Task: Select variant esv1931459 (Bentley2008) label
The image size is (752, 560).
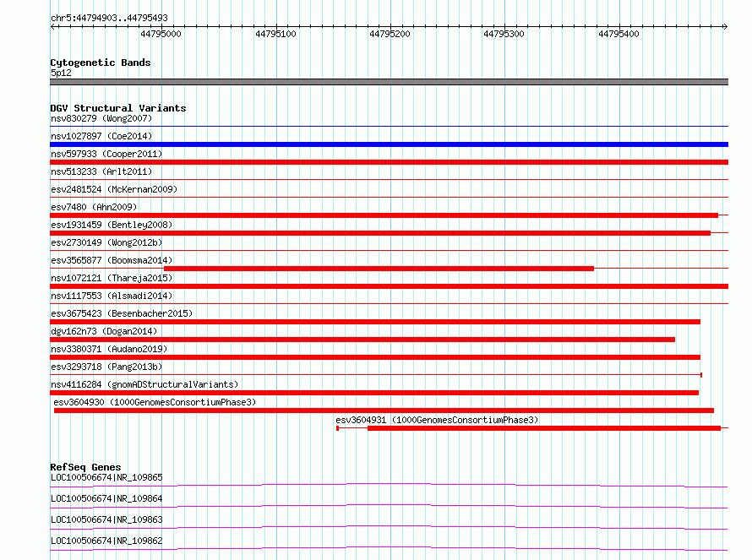Action: [x=112, y=225]
